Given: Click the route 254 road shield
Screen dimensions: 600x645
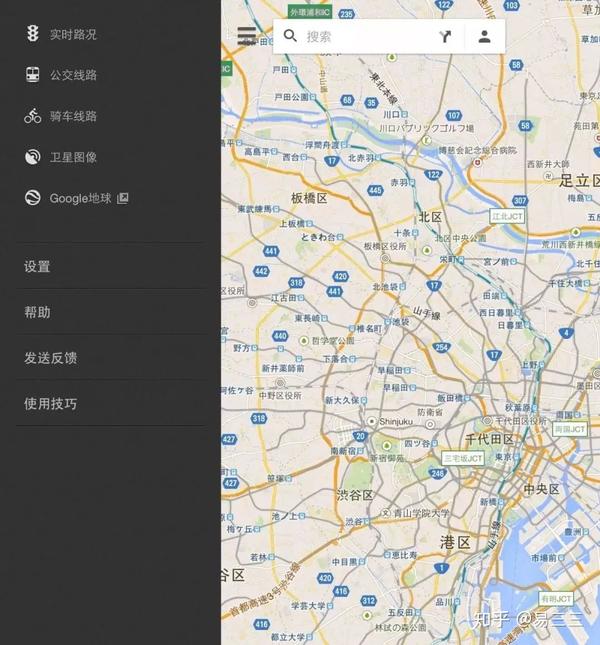Looking at the screenshot, I should tap(441, 347).
